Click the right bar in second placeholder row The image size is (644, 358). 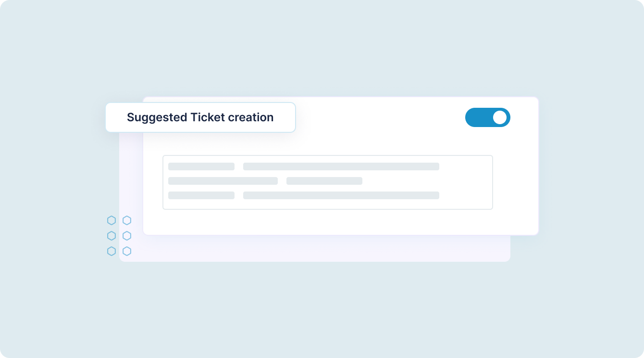pyautogui.click(x=324, y=181)
